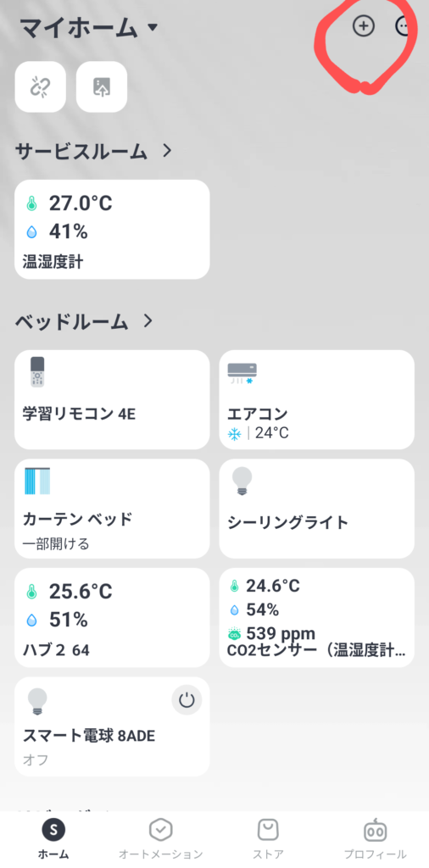Open the ハブ２ 64 device card
The height and width of the screenshot is (868, 429).
click(112, 618)
